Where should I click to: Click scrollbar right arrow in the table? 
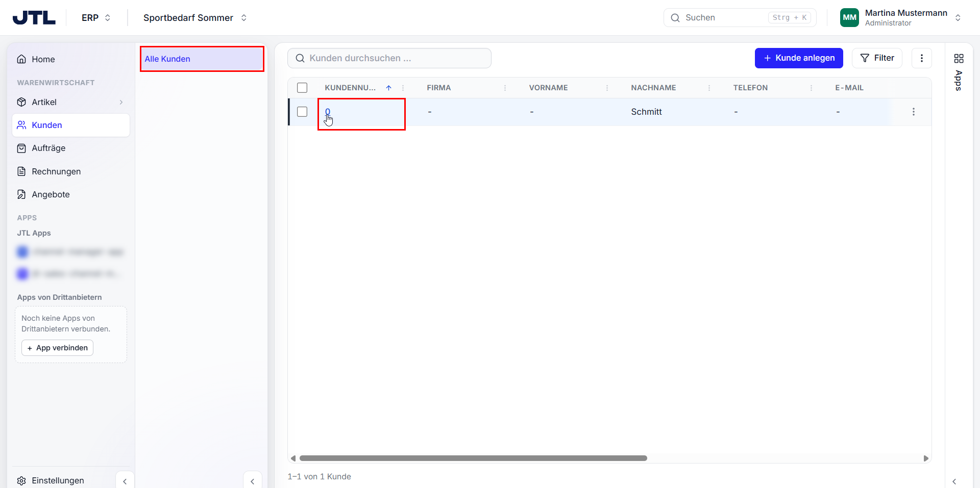pos(926,458)
